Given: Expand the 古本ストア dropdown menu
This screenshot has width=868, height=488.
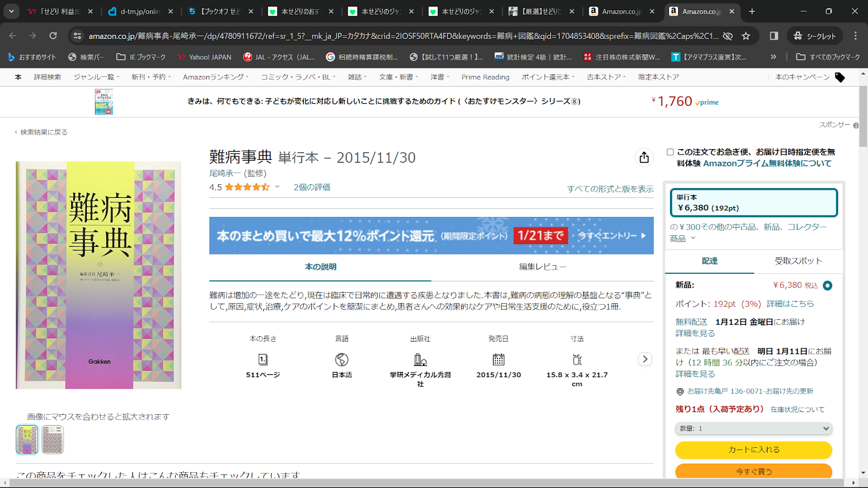Looking at the screenshot, I should pyautogui.click(x=606, y=77).
